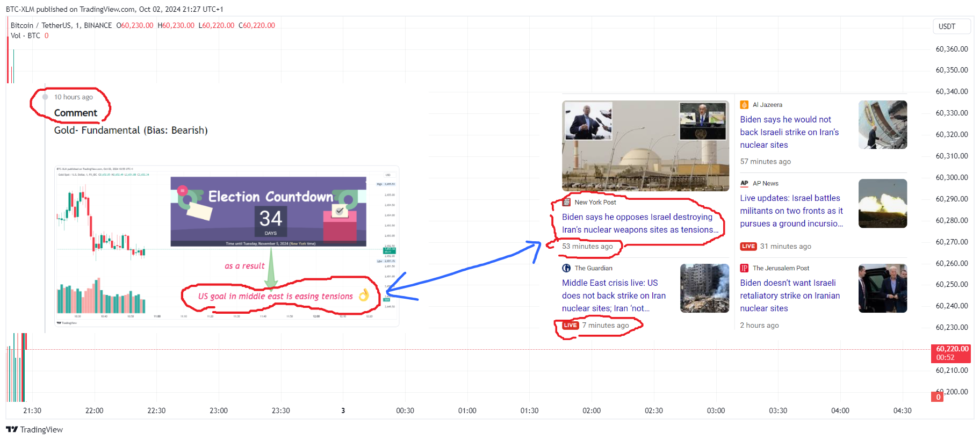Click the 'US goal in middle east' annotation text

(275, 297)
